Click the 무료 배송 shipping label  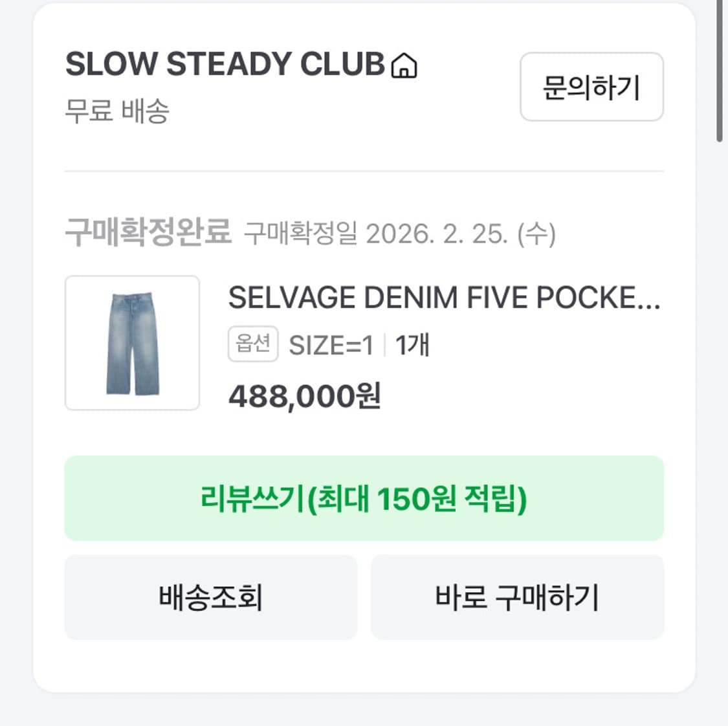click(x=117, y=111)
